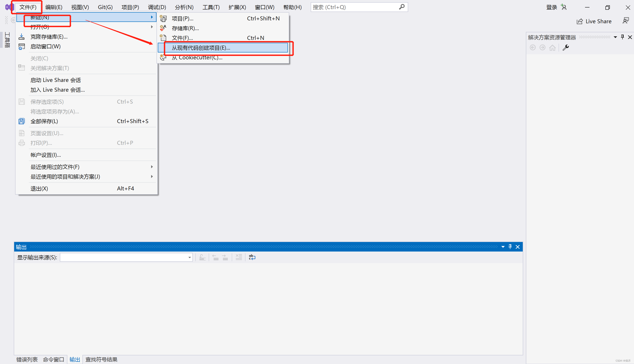Switch to the 查找符号结果 tab
Image resolution: width=634 pixels, height=364 pixels.
[101, 360]
